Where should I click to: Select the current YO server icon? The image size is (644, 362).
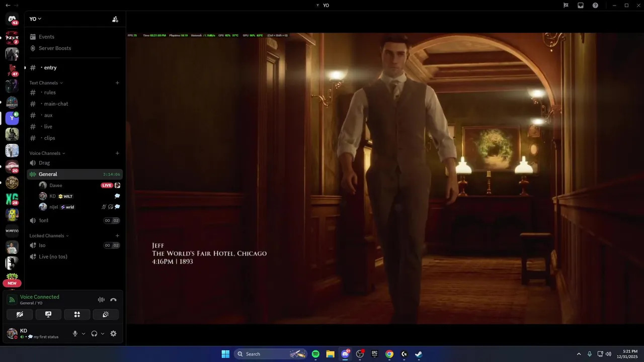[x=12, y=118]
